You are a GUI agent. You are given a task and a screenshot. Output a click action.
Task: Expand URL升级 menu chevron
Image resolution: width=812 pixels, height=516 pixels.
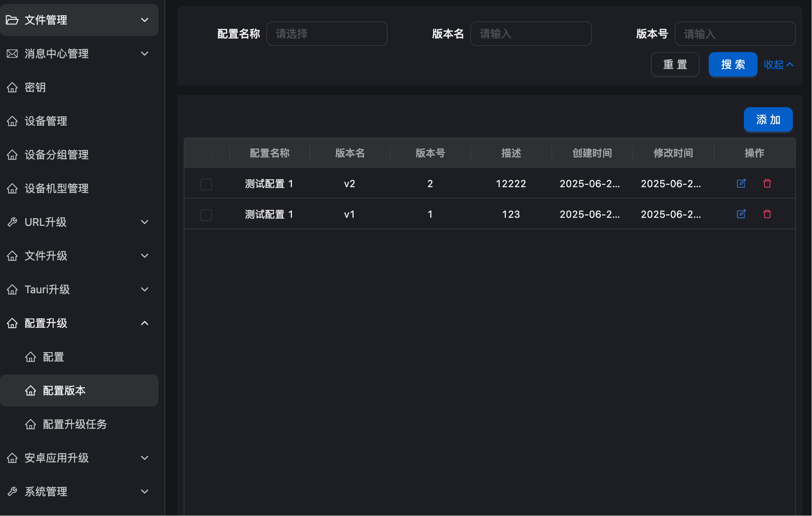145,222
